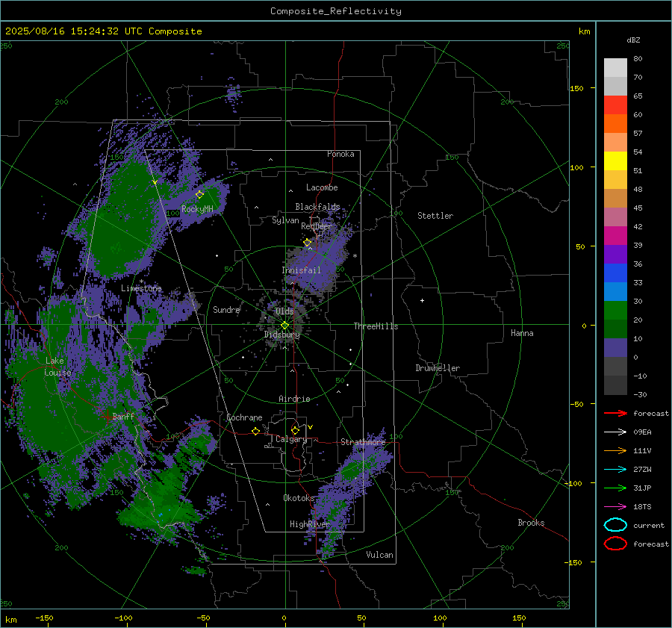Image resolution: width=672 pixels, height=628 pixels.
Task: Click the 09EA legend label
Action: (642, 432)
